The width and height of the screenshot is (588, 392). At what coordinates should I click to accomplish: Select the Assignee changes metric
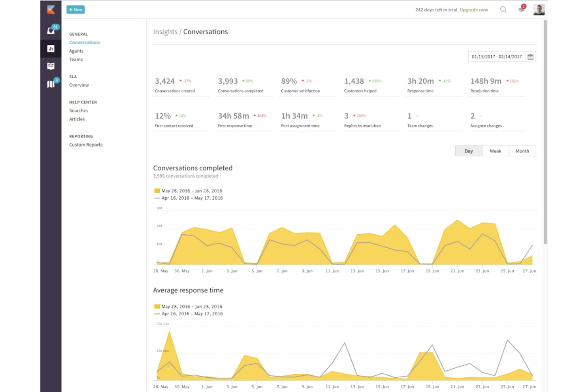coord(497,120)
